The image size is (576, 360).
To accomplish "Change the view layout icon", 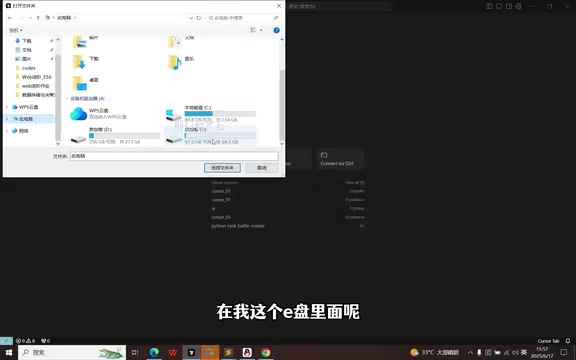I will pyautogui.click(x=253, y=30).
